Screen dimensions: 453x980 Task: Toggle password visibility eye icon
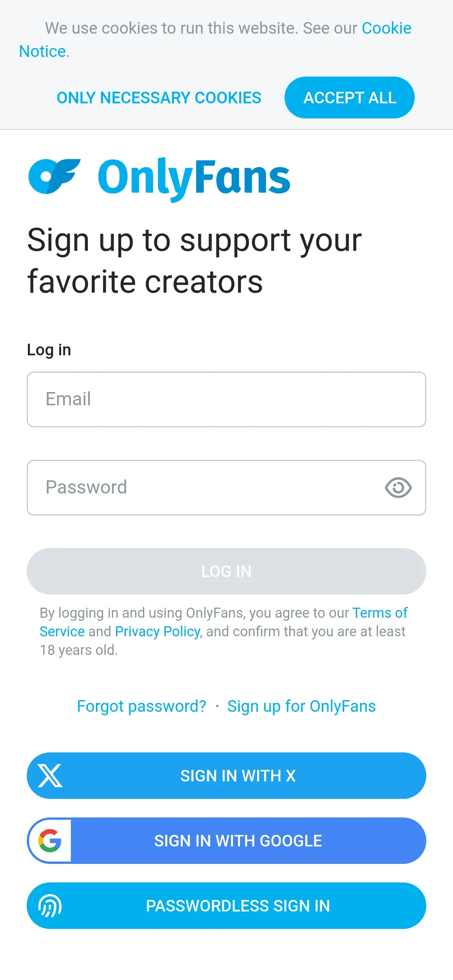[398, 488]
